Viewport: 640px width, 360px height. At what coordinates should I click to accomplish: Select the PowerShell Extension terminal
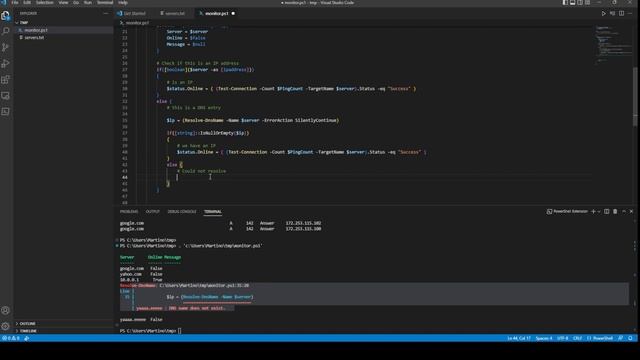coord(567,211)
